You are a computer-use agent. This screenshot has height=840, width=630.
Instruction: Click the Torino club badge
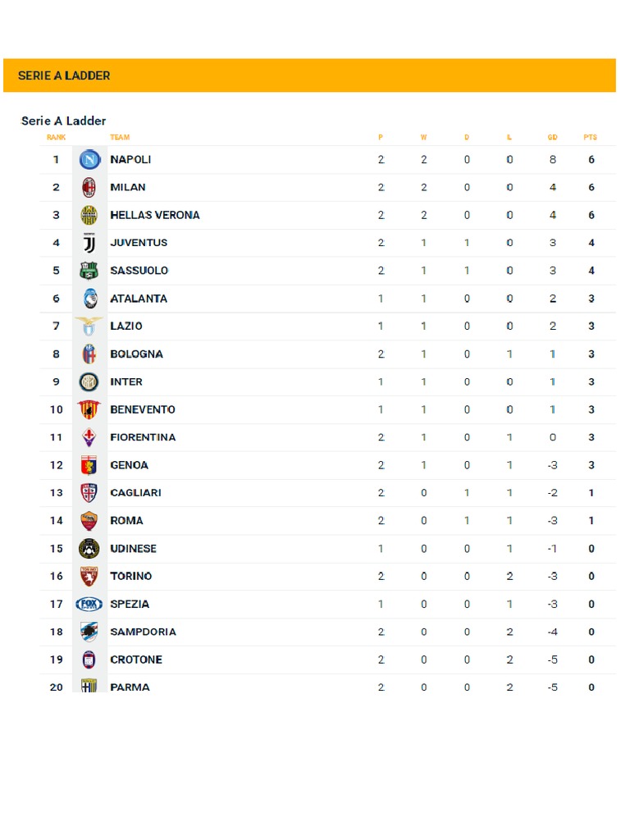pos(89,577)
